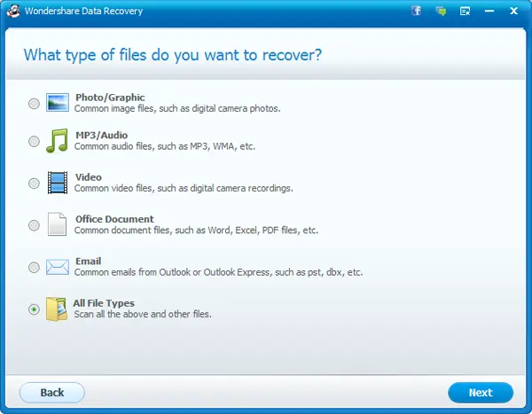Click the Video film strip icon
532x414 pixels.
coord(58,183)
